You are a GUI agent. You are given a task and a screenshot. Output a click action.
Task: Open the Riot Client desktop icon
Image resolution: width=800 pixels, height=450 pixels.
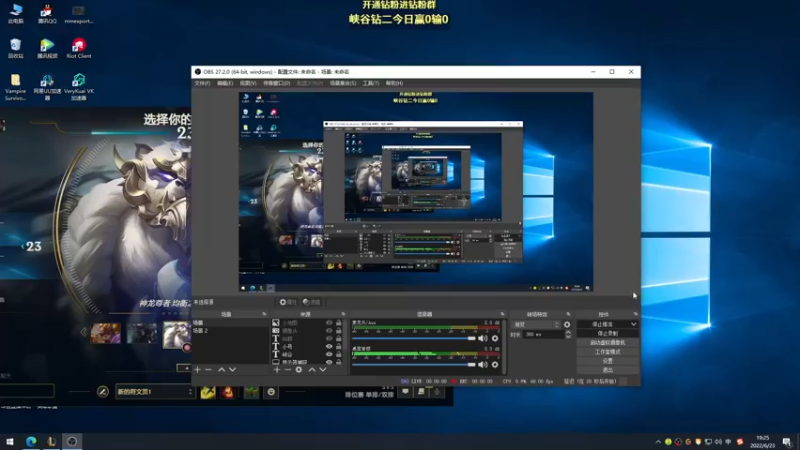[x=79, y=48]
